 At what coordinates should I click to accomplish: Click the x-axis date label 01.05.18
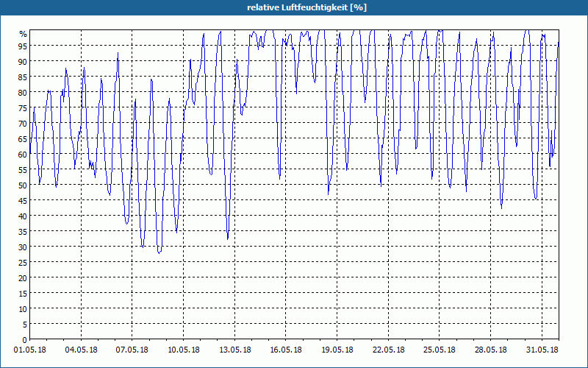(x=30, y=350)
